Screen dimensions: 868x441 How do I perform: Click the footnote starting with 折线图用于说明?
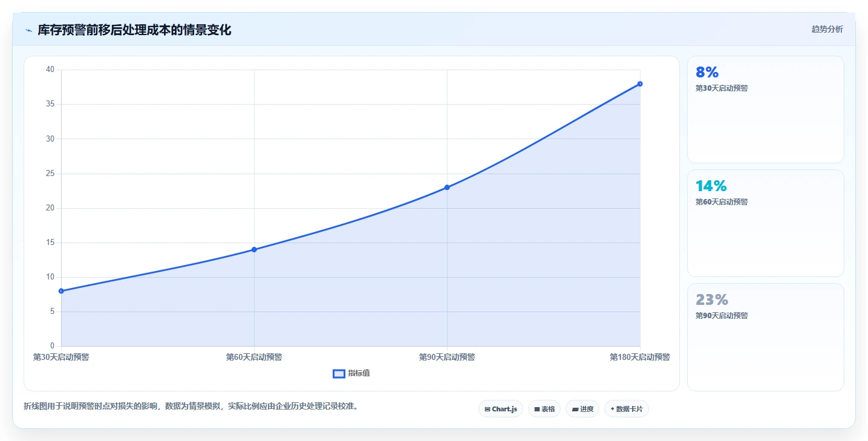[191, 406]
